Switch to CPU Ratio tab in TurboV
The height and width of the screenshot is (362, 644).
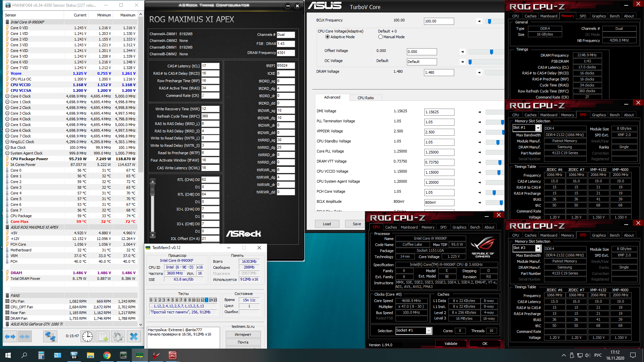click(365, 98)
